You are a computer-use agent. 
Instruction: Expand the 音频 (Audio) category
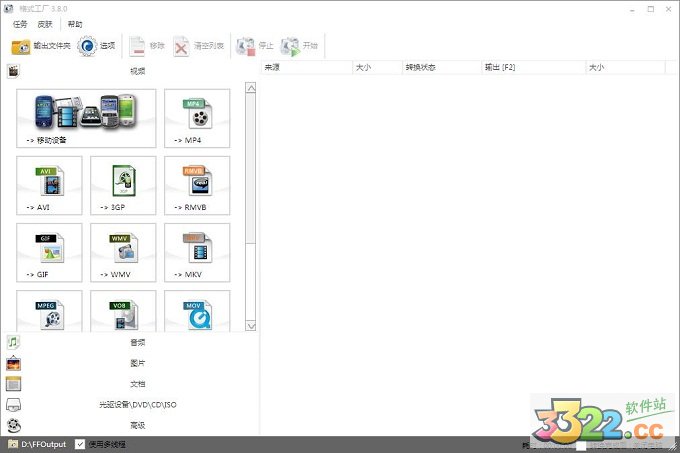[137, 342]
